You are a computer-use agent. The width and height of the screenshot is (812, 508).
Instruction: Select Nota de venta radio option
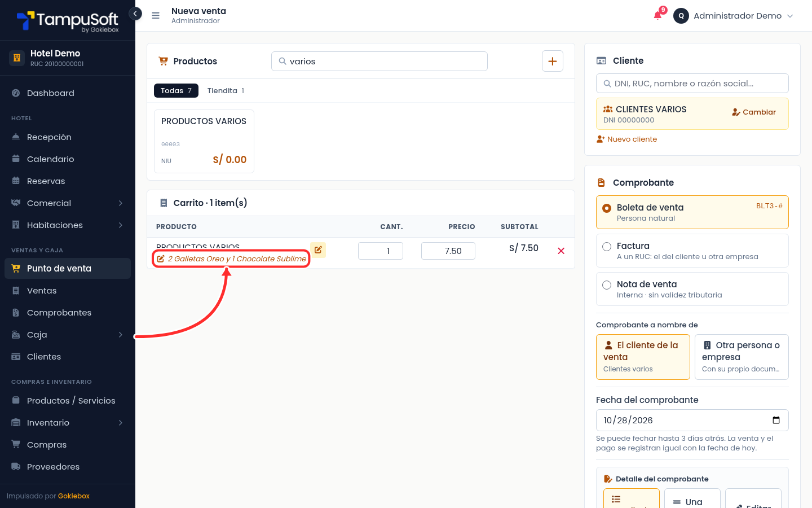click(692, 289)
